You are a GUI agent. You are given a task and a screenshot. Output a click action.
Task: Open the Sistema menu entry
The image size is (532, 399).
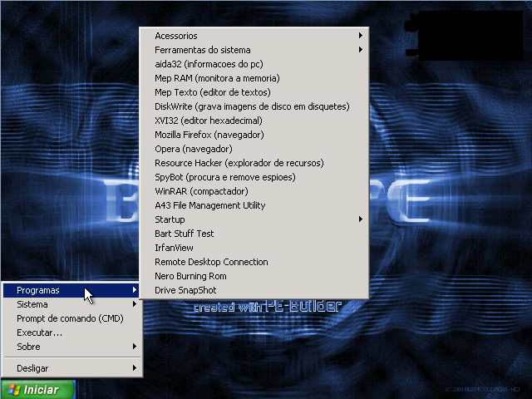(x=72, y=304)
